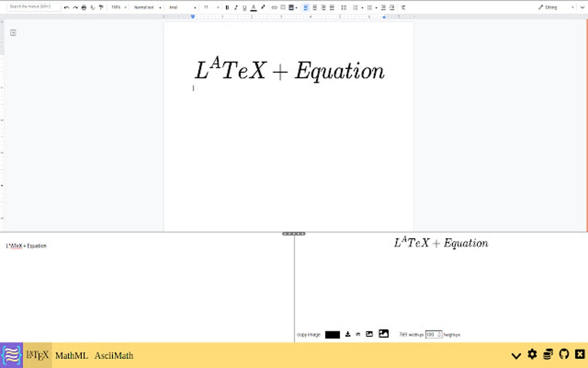The width and height of the screenshot is (588, 368).
Task: Collapse the yellow bar with the chevron arrow
Action: coord(517,354)
